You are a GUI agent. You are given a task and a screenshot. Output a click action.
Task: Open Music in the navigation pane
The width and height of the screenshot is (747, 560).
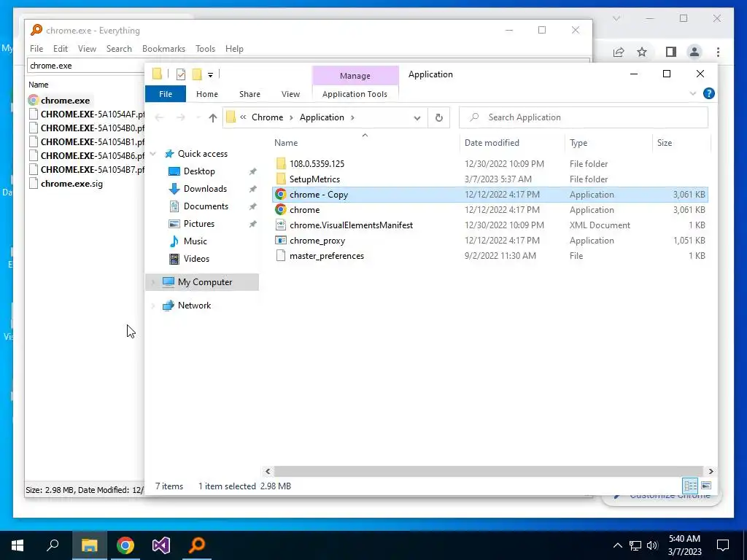(x=196, y=241)
